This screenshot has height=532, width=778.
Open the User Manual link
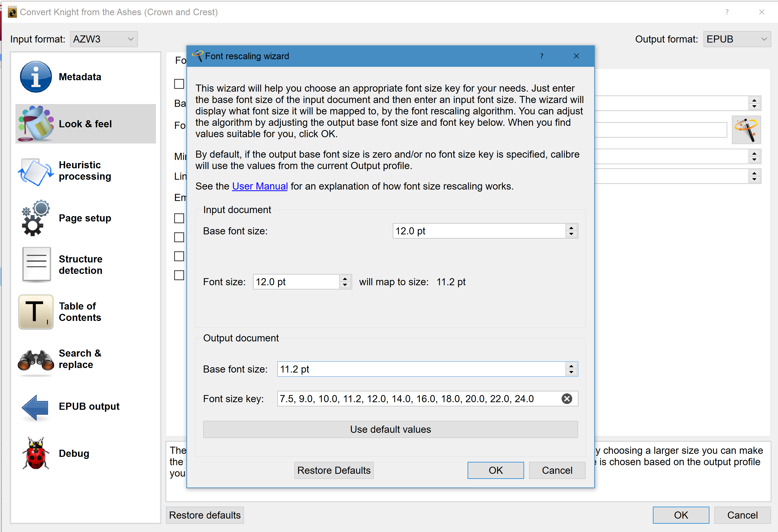click(x=260, y=186)
